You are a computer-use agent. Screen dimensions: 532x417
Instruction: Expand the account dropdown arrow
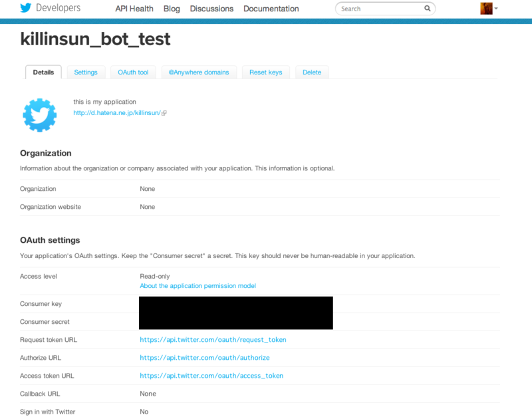[496, 9]
